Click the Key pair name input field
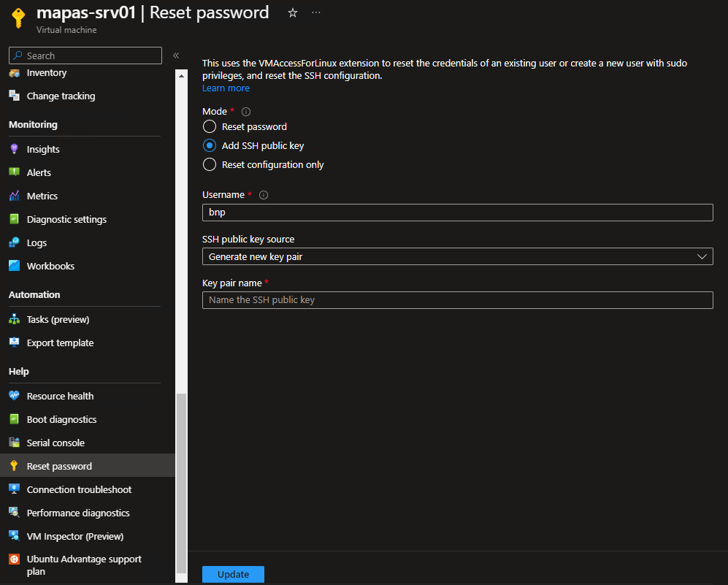This screenshot has height=585, width=728. click(x=457, y=299)
